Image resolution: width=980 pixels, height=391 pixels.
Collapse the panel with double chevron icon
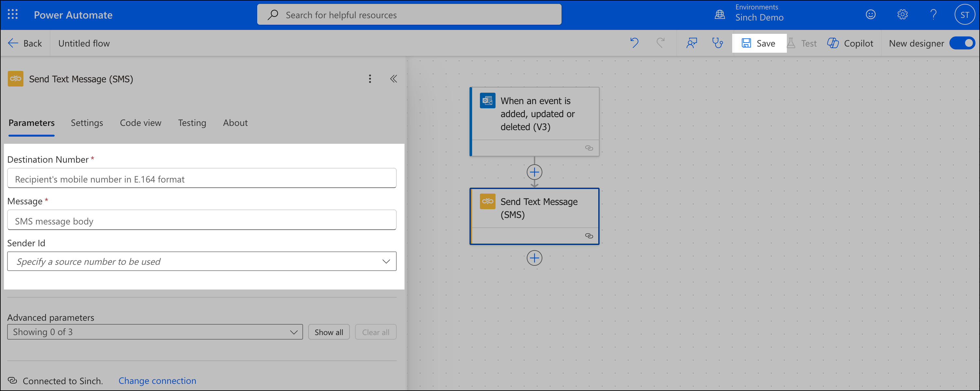click(393, 79)
